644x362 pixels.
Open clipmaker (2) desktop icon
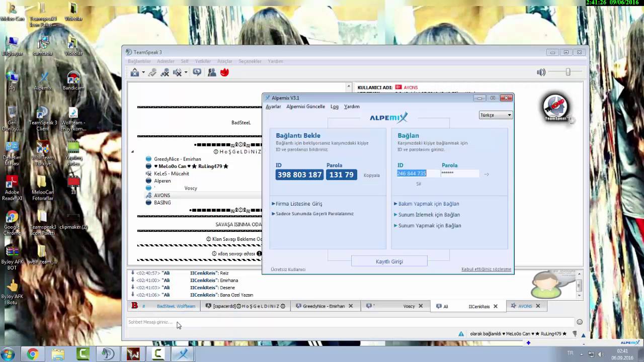coord(73,220)
